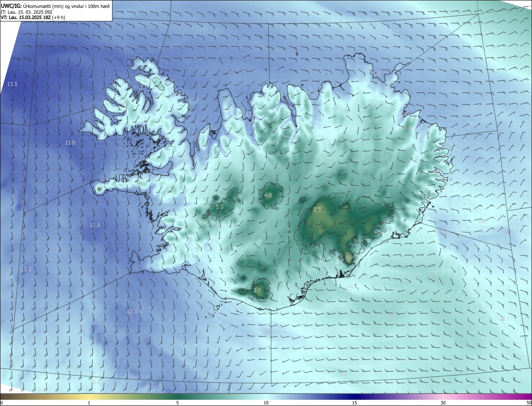Click the 6.3 value label on the map

tap(281, 154)
